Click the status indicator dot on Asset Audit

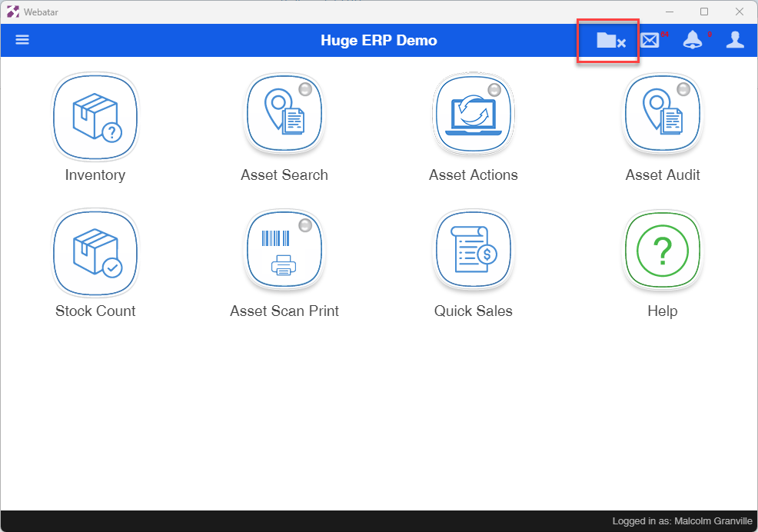(683, 89)
